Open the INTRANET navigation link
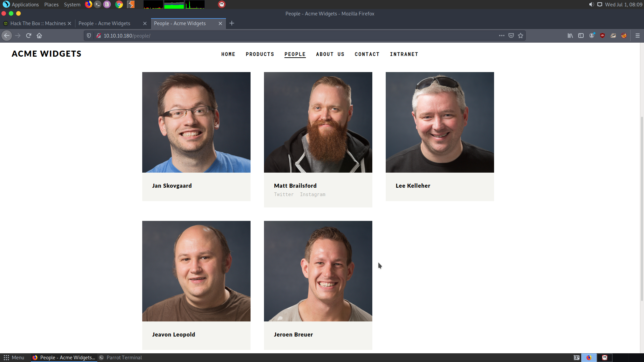The width and height of the screenshot is (644, 362). [404, 54]
